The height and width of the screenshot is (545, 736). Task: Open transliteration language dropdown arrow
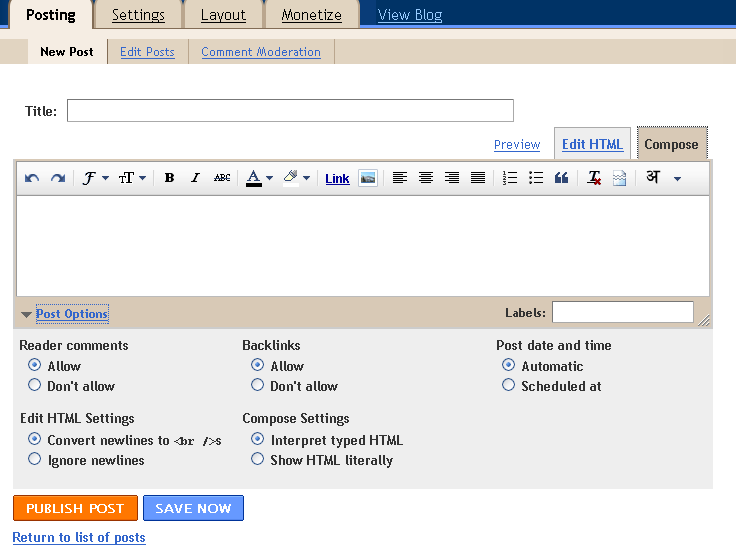pyautogui.click(x=677, y=179)
